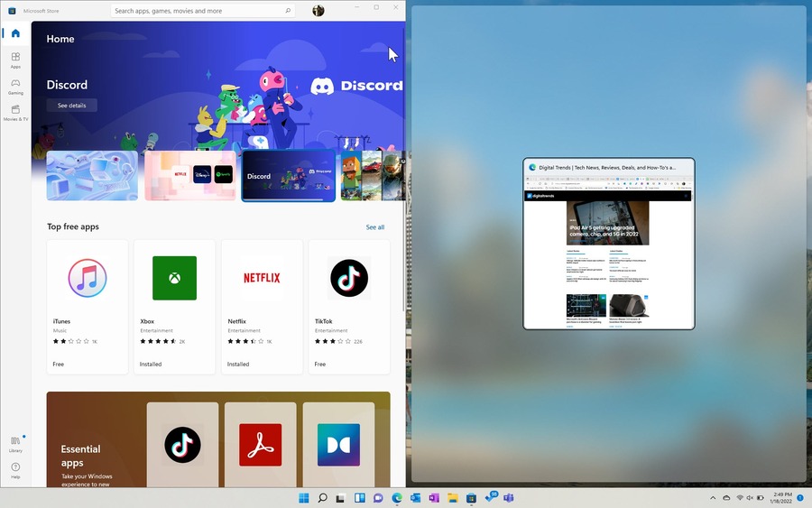The image size is (812, 508).
Task: Click the TikTok Free label
Action: coord(320,364)
